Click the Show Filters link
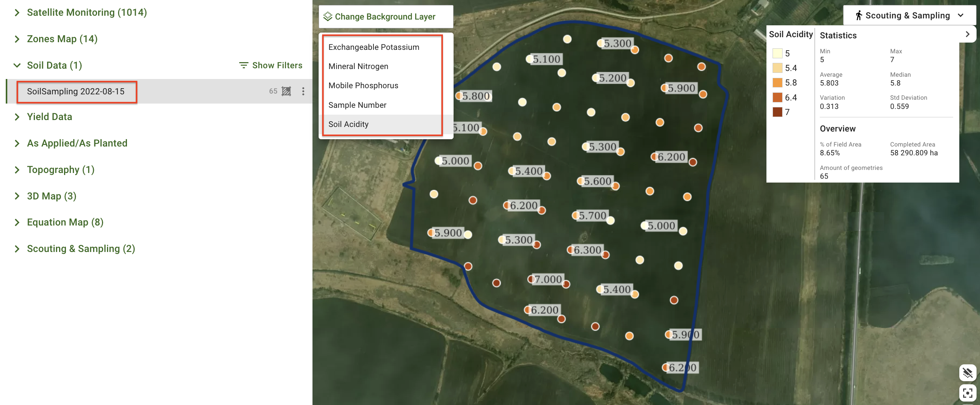Image resolution: width=980 pixels, height=405 pixels. (277, 65)
